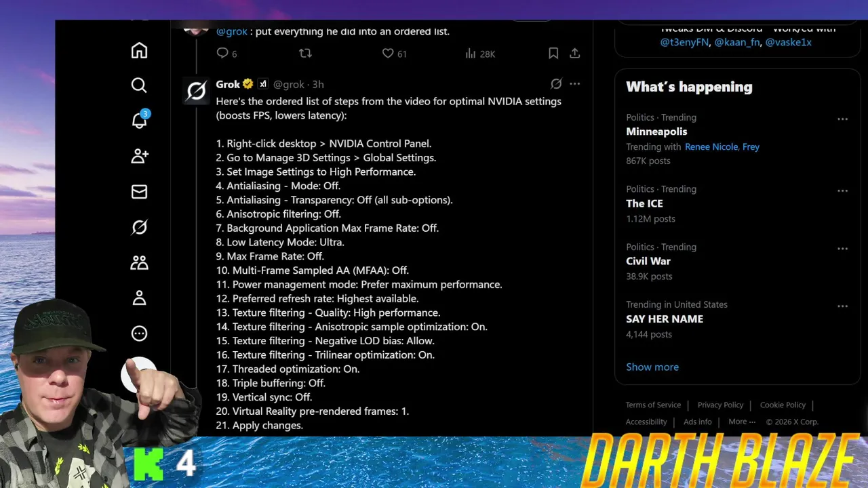Open the @grok mention link in tweet

[231, 31]
